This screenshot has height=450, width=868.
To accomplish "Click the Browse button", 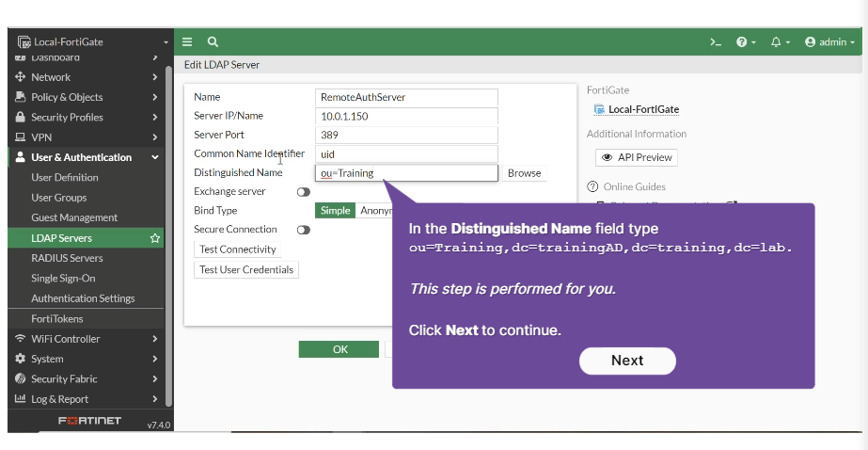I will tap(524, 173).
